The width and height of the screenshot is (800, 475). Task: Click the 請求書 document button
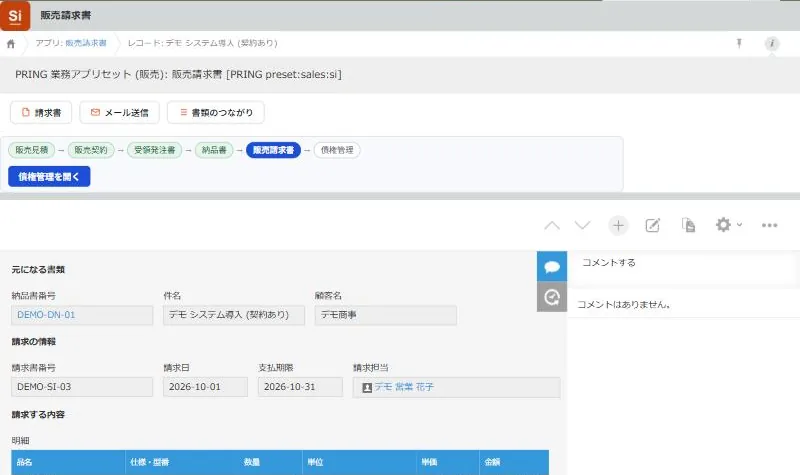[41, 112]
